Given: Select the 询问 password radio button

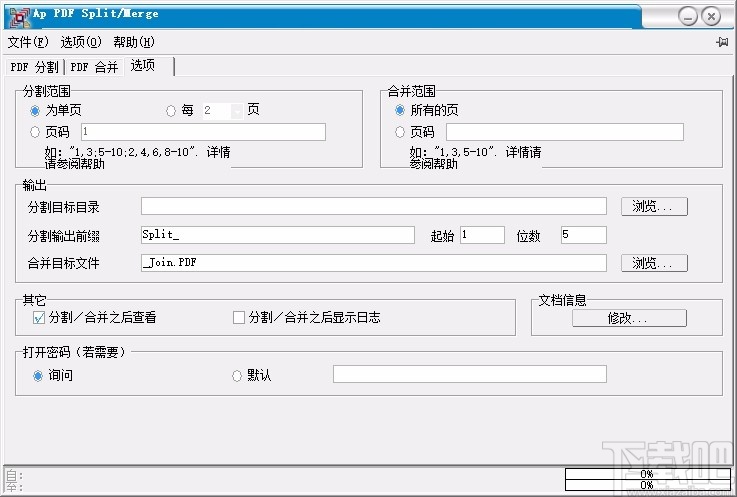Looking at the screenshot, I should (38, 376).
